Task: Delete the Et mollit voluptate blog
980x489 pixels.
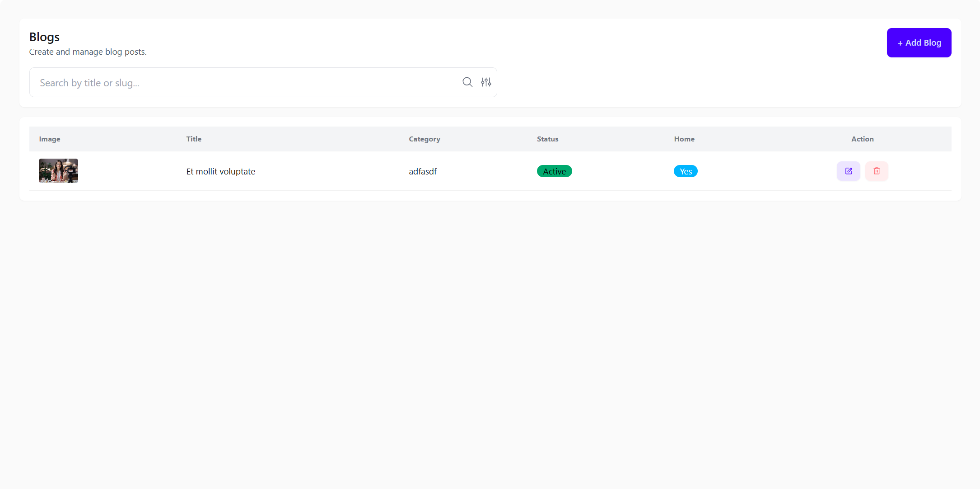Action: (877, 171)
